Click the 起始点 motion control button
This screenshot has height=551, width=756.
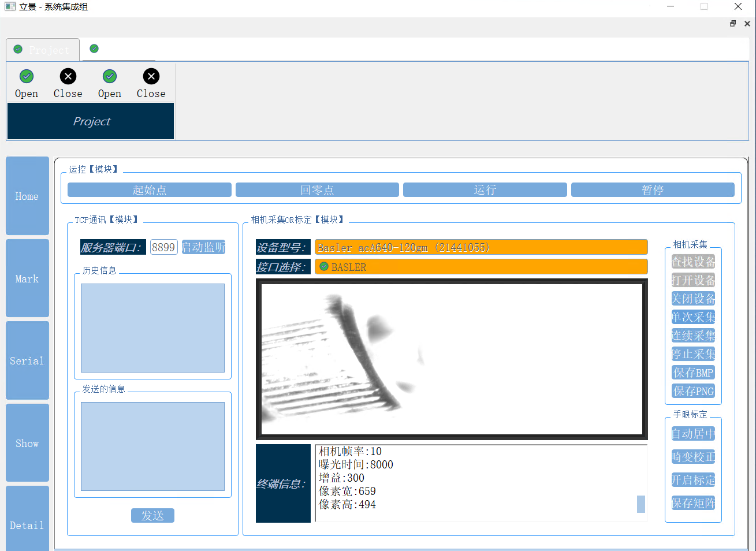pyautogui.click(x=150, y=190)
